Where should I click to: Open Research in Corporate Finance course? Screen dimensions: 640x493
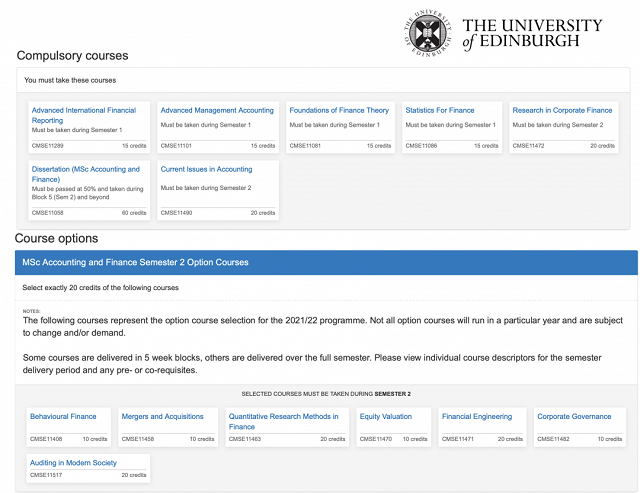pyautogui.click(x=562, y=110)
